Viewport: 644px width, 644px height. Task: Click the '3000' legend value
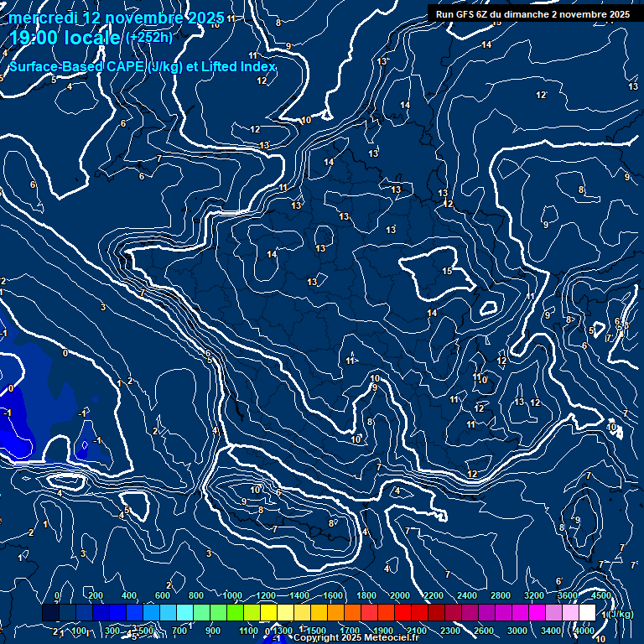click(517, 631)
